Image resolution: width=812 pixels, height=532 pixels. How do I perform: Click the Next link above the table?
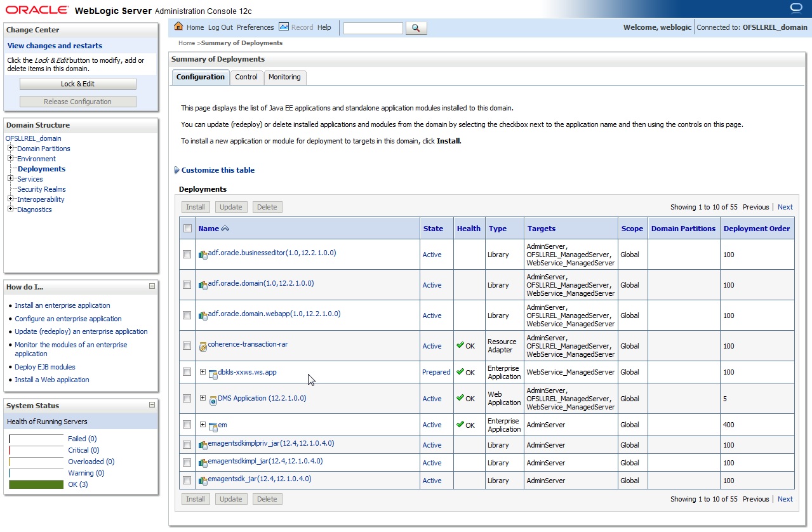point(785,207)
